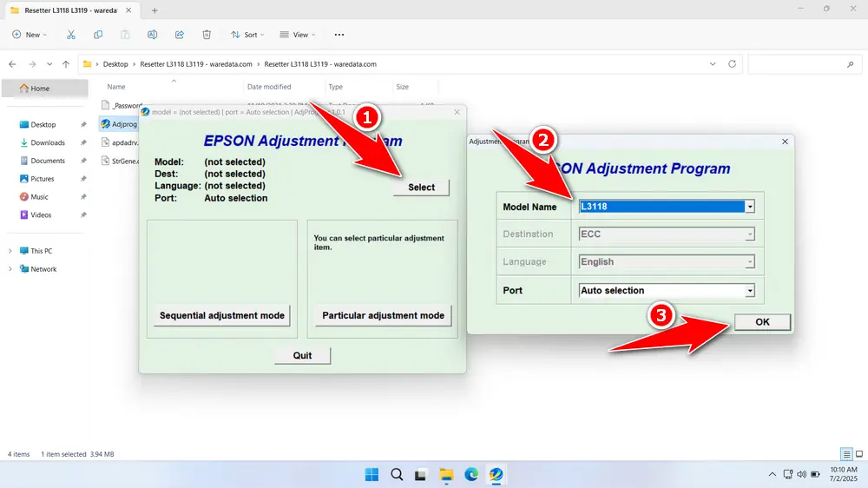Screen dimensions: 868x488
Task: Switch to large thumbnails view icon
Action: click(859, 454)
